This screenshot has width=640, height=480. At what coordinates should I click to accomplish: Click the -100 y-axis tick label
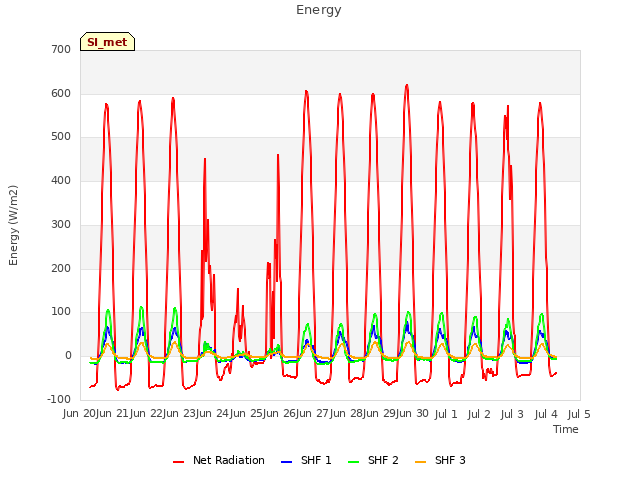pos(60,399)
